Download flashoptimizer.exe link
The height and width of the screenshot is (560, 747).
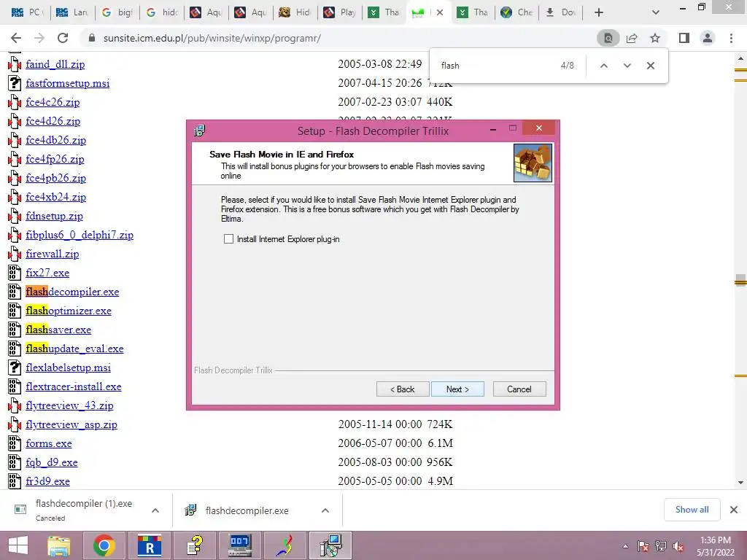tap(69, 311)
